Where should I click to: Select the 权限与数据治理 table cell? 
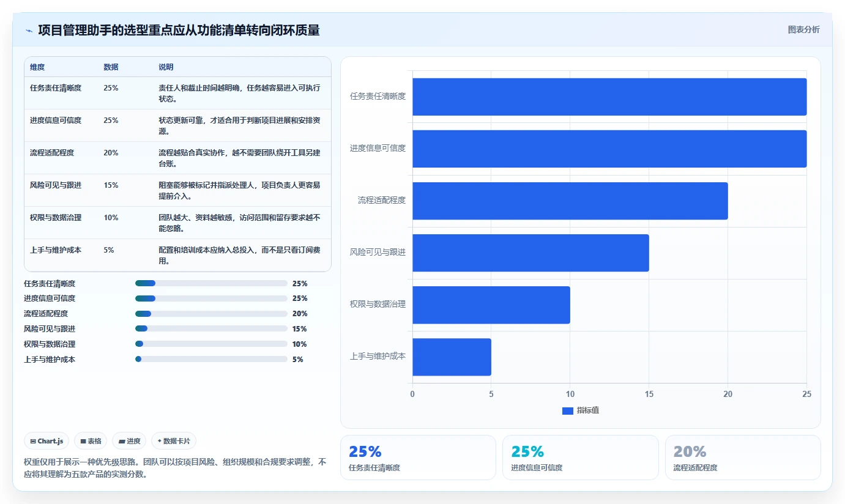pyautogui.click(x=56, y=218)
